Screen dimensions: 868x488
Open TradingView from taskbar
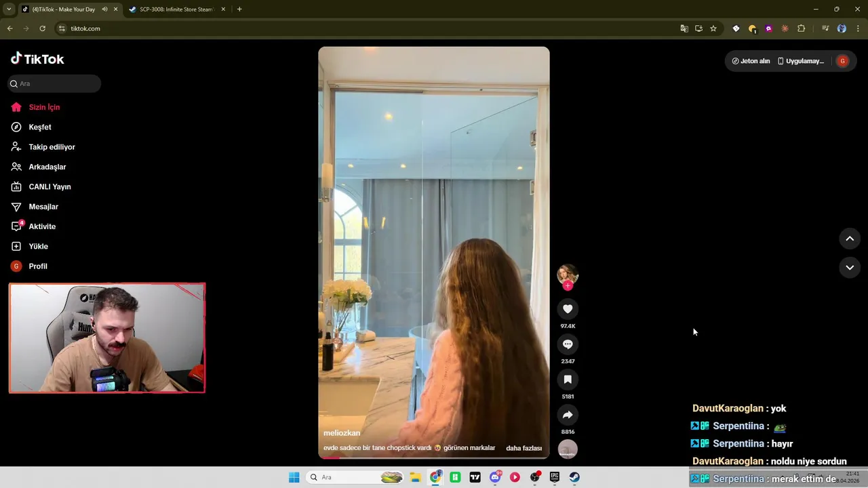click(x=475, y=477)
